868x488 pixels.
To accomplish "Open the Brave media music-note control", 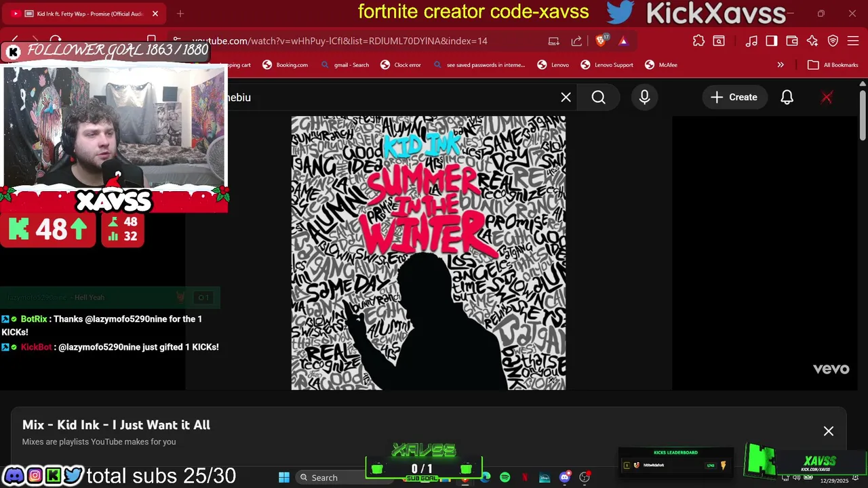I will pyautogui.click(x=751, y=41).
